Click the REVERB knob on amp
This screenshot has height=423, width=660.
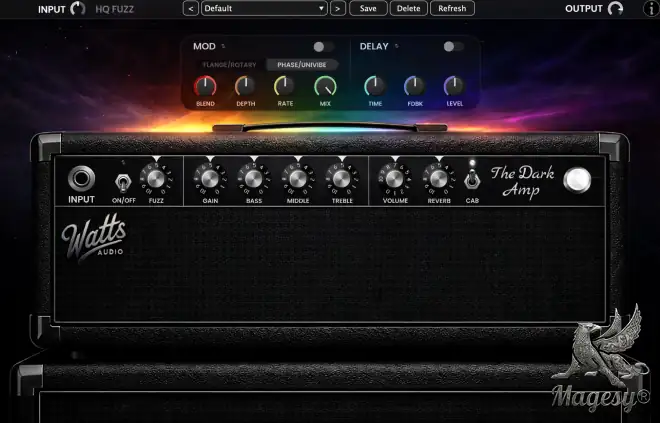click(x=439, y=178)
